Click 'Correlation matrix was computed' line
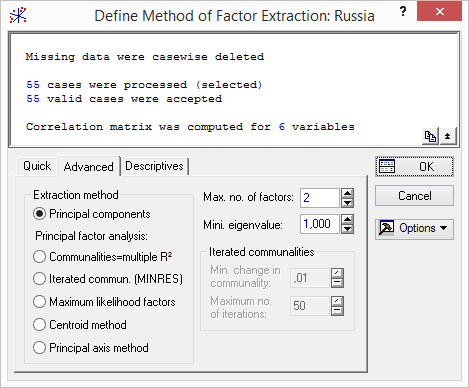 pos(190,127)
